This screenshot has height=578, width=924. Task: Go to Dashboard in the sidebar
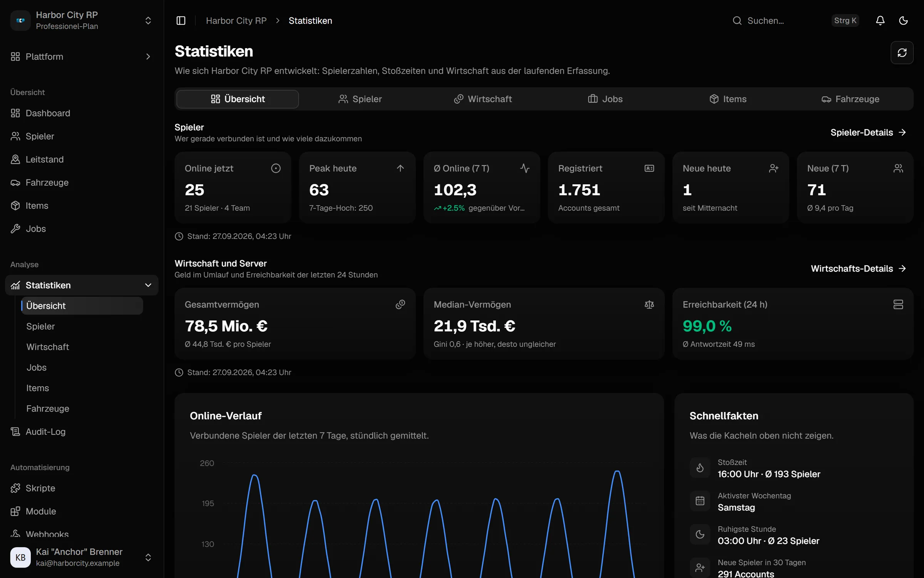82,113
